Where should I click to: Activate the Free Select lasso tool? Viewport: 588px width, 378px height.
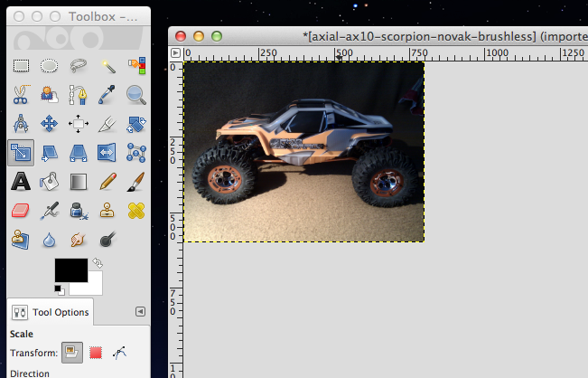pyautogui.click(x=79, y=65)
